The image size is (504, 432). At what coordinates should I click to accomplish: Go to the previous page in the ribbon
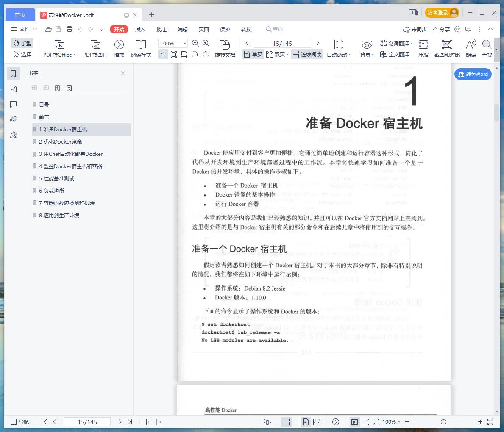[247, 43]
